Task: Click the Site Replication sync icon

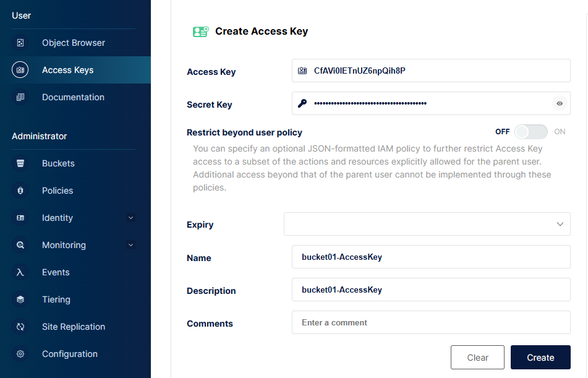Action: pos(20,327)
